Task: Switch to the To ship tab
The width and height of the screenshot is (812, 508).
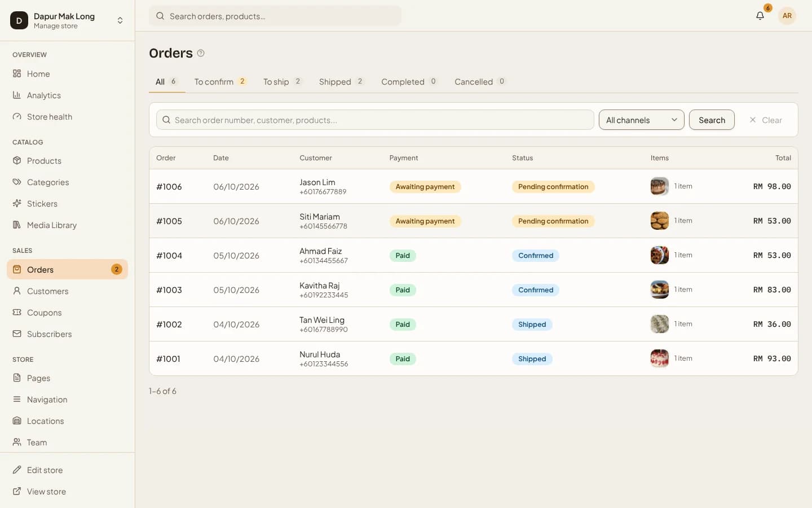Action: 283,82
